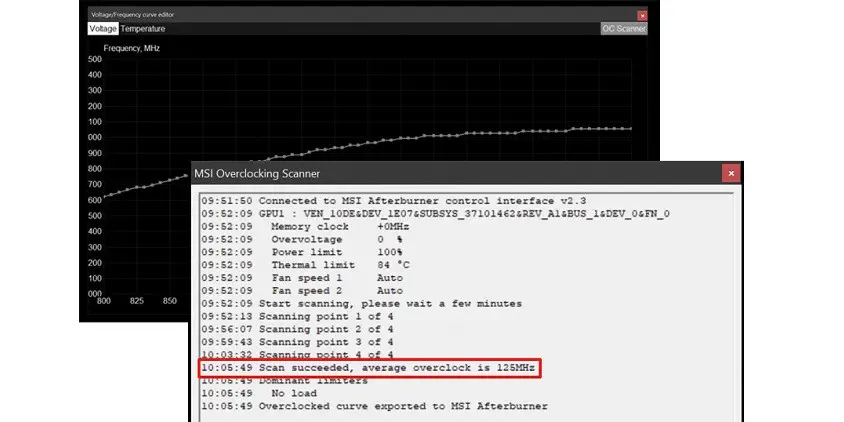
Task: Click the OC Scanner button
Action: (x=624, y=29)
